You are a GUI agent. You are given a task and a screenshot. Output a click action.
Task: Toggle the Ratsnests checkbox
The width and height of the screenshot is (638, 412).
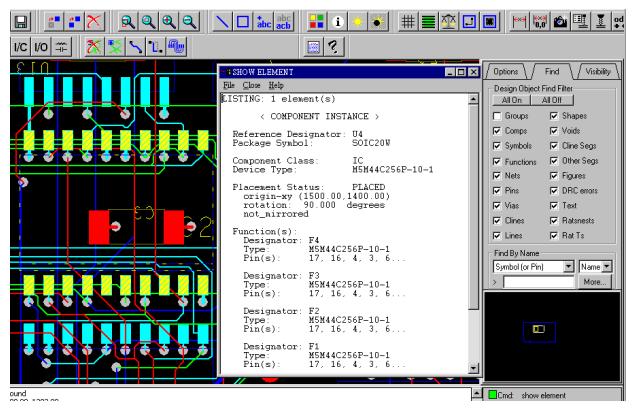pos(554,221)
